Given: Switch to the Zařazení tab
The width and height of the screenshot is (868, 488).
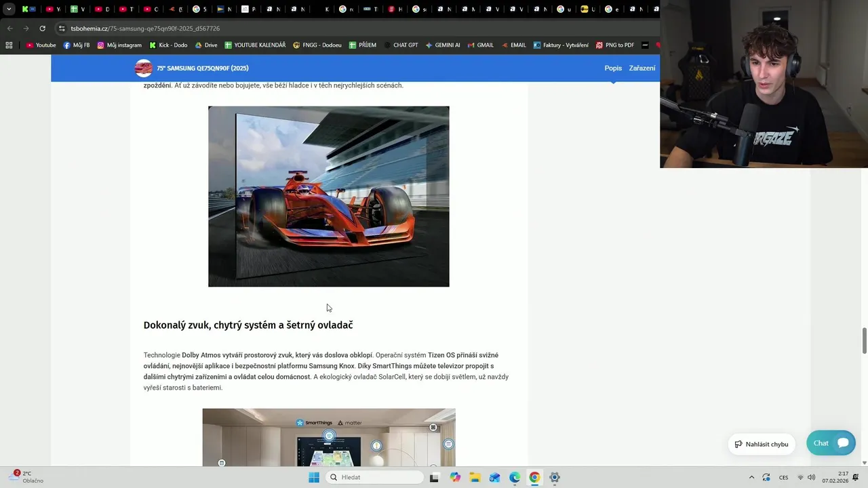Looking at the screenshot, I should point(642,68).
